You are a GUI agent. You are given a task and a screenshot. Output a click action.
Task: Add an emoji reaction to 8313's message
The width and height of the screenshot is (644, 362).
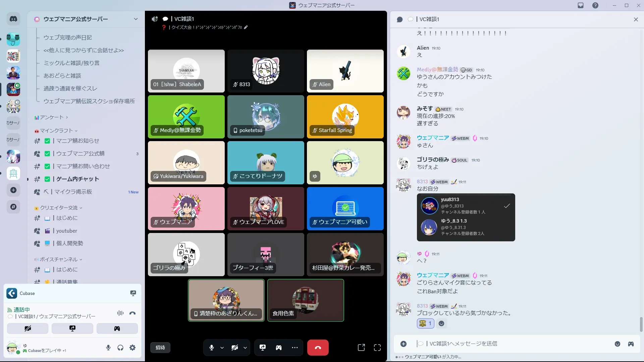click(x=441, y=323)
